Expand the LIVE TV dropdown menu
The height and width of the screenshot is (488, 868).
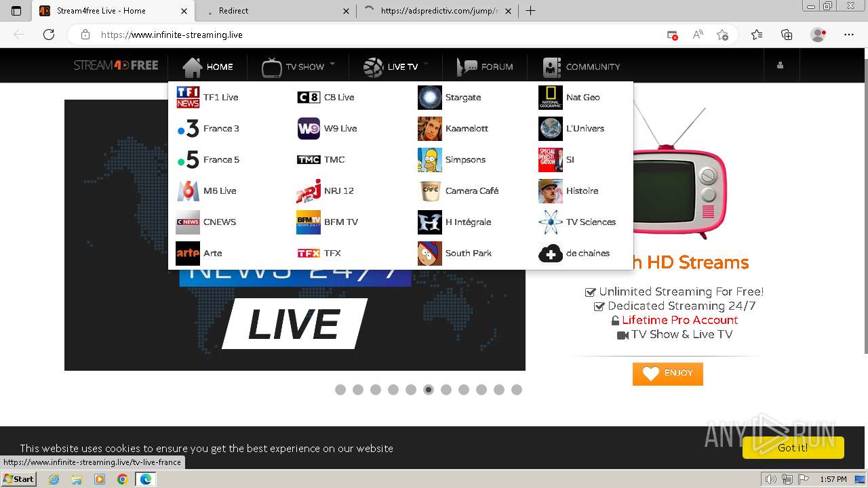(x=395, y=66)
